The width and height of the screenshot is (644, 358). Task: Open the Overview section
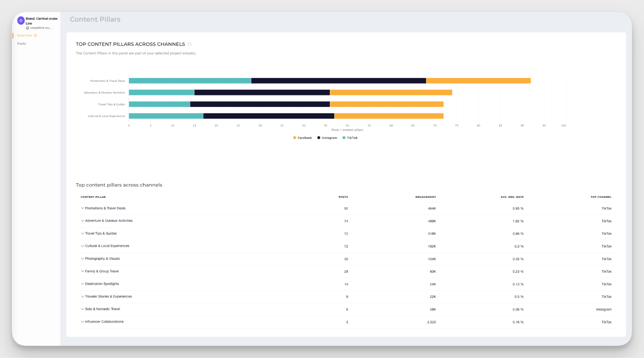click(x=25, y=35)
